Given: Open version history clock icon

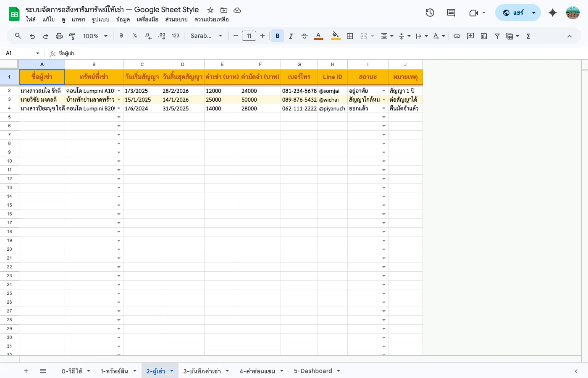Looking at the screenshot, I should click(x=430, y=13).
